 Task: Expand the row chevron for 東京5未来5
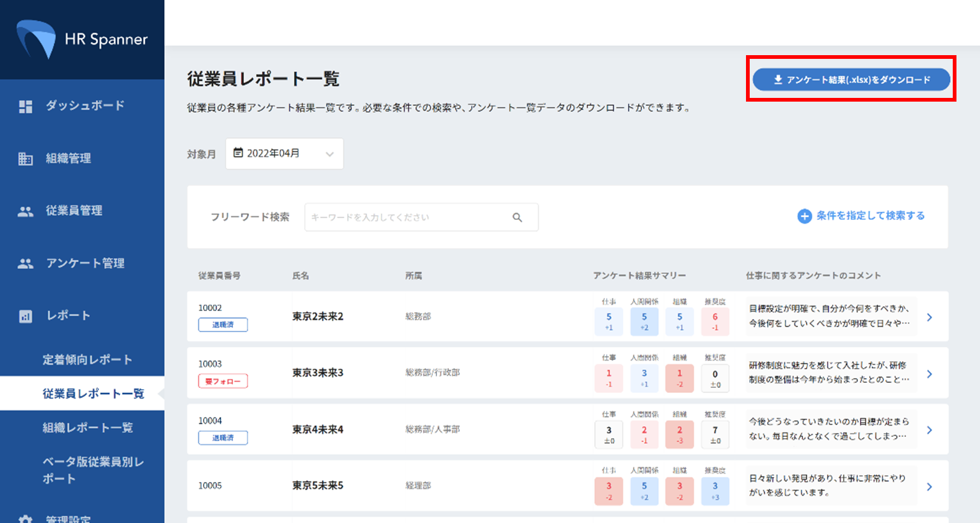point(929,486)
